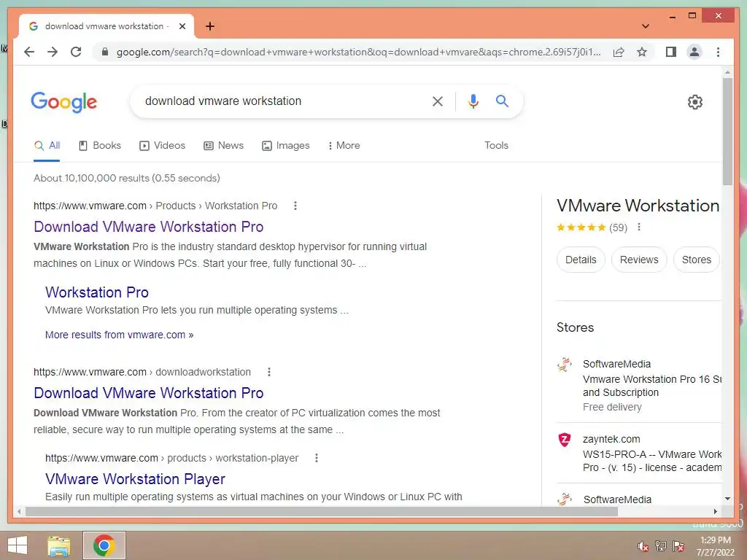Clear the Google search box text
This screenshot has width=747, height=560.
click(438, 101)
